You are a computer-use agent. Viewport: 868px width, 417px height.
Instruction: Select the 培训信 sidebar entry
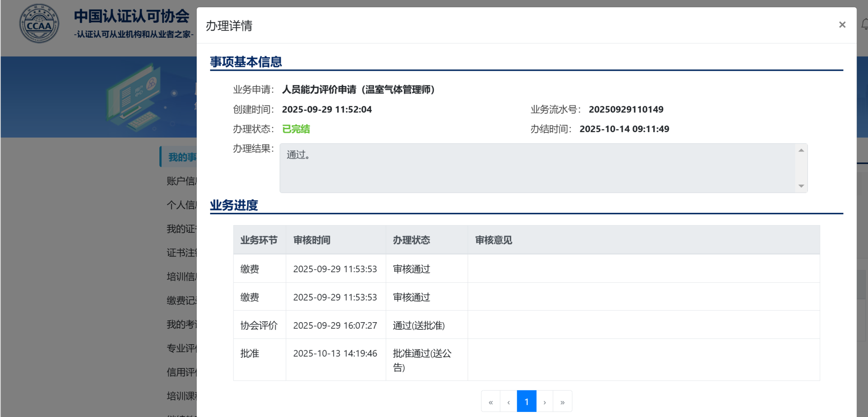[181, 277]
